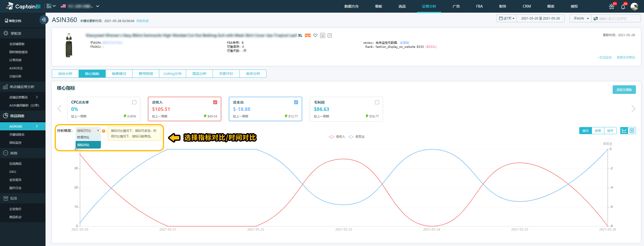The width and height of the screenshot is (644, 246).
Task: Click 查看变动商品 link
Action: pos(626,57)
